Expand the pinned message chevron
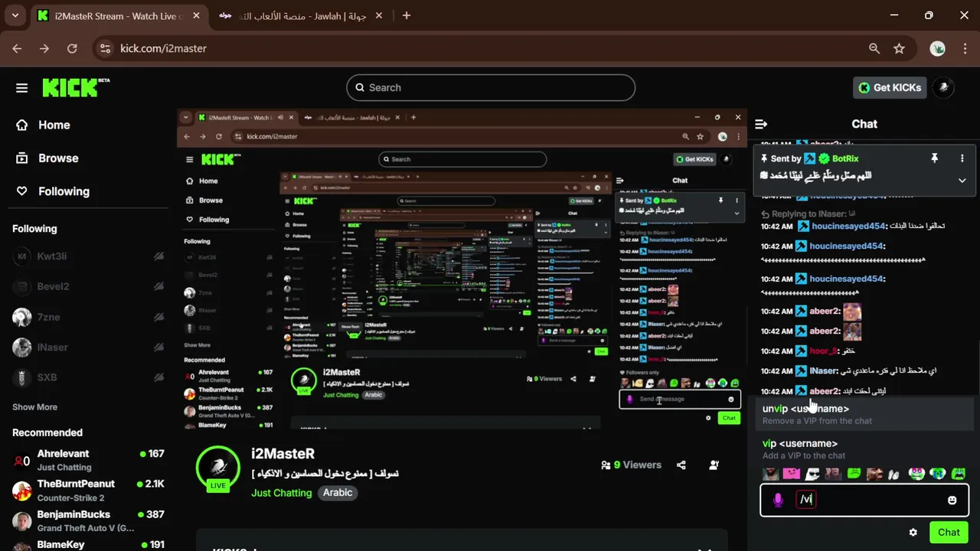 (962, 181)
